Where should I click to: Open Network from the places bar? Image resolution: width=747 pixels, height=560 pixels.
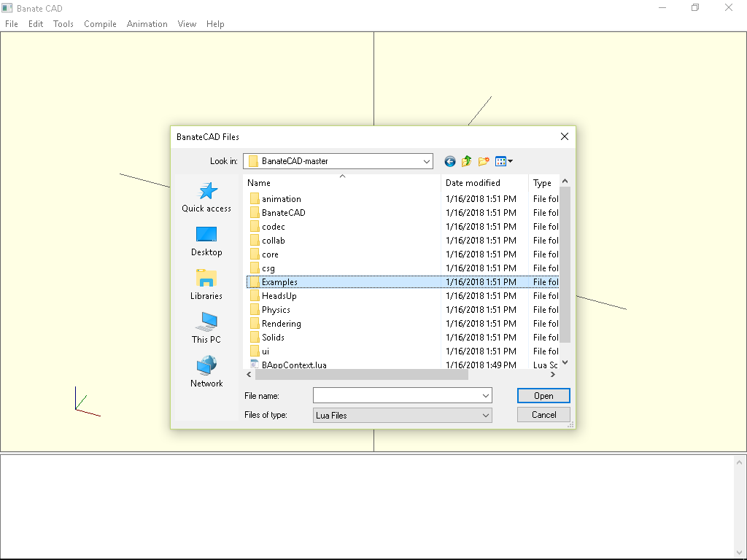[206, 372]
